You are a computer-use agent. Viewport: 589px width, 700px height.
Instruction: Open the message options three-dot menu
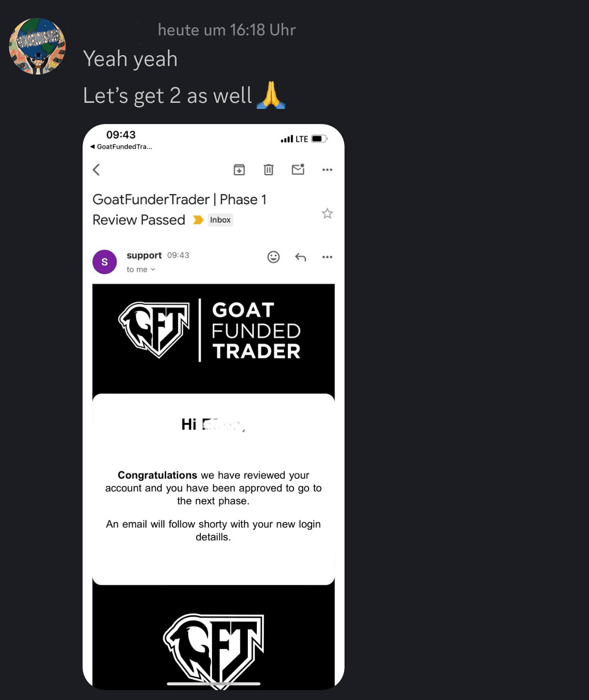click(x=327, y=257)
